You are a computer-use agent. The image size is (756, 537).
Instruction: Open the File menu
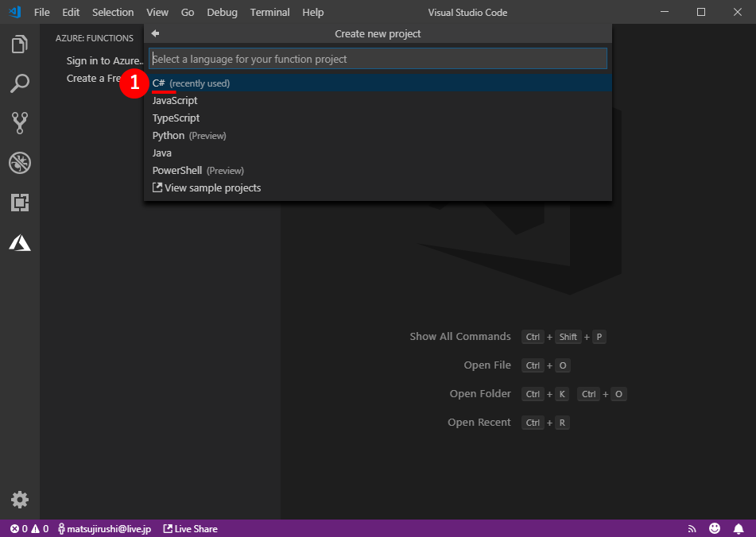tap(42, 12)
